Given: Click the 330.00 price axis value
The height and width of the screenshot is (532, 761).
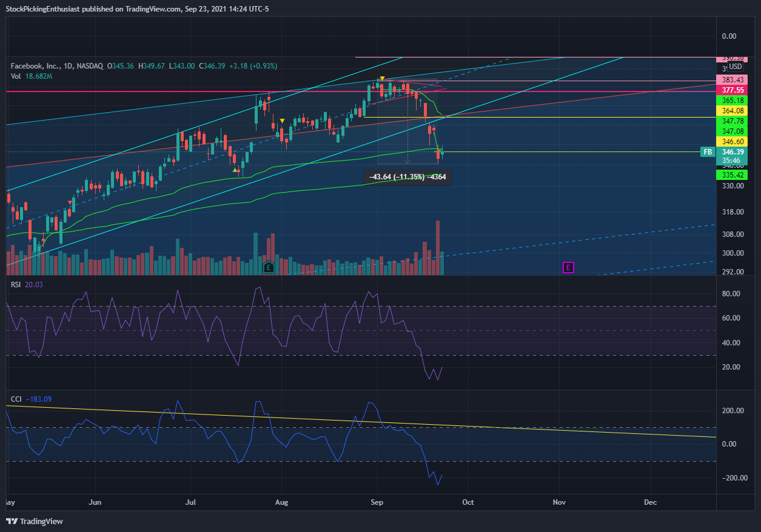Looking at the screenshot, I should 733,186.
